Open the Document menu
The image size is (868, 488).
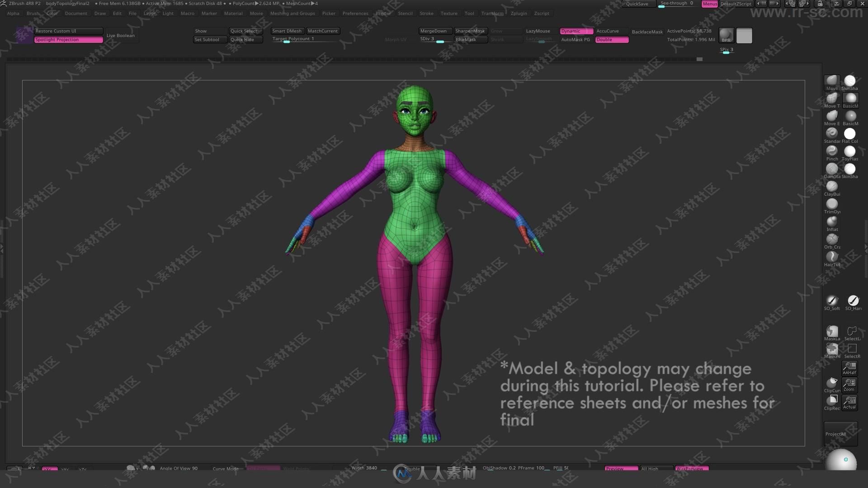pos(76,13)
